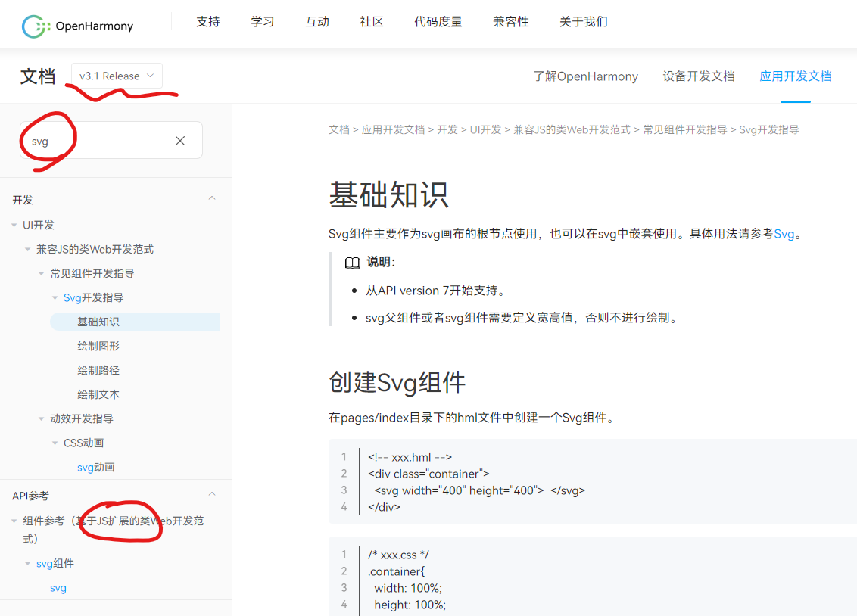Go to 应用开发文档 in the breadcrumb
This screenshot has width=857, height=616.
[393, 130]
